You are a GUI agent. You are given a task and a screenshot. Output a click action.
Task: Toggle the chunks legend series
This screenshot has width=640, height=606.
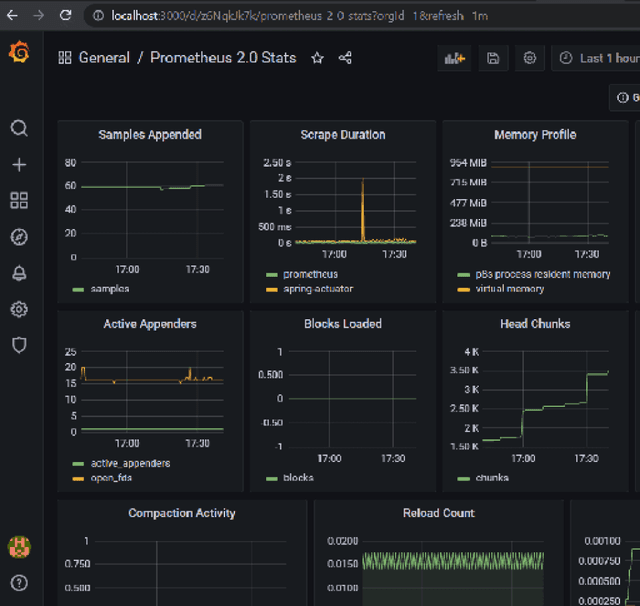coord(492,478)
